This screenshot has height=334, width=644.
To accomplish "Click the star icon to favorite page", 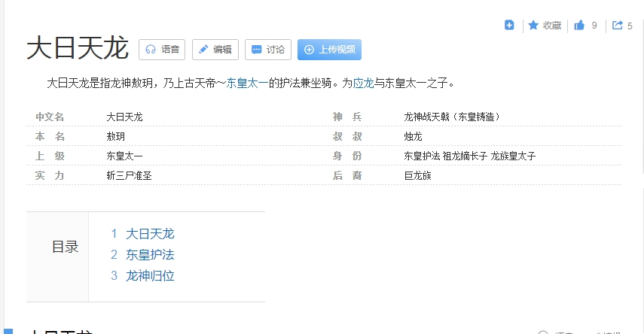I will (x=533, y=25).
